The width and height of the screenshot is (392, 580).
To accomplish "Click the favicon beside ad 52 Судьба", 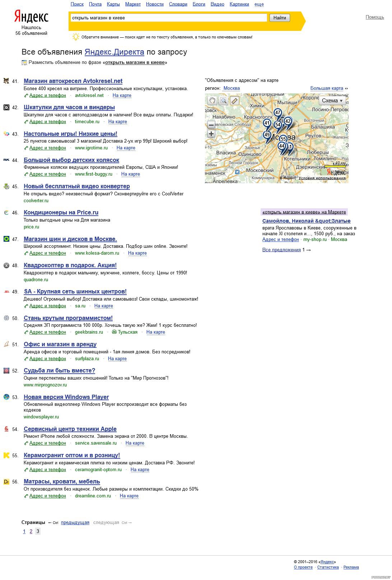I will pos(6,370).
